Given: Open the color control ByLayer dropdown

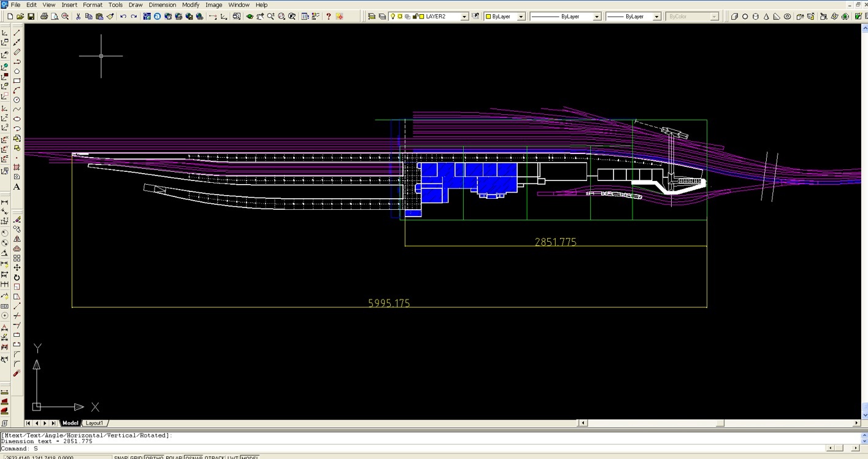Looking at the screenshot, I should click(x=521, y=17).
